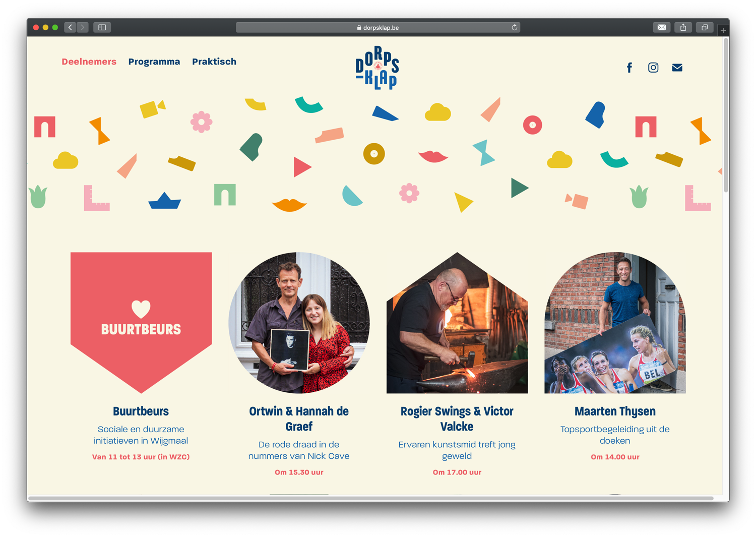Show all tabs overview button
The image size is (756, 537).
point(705,27)
